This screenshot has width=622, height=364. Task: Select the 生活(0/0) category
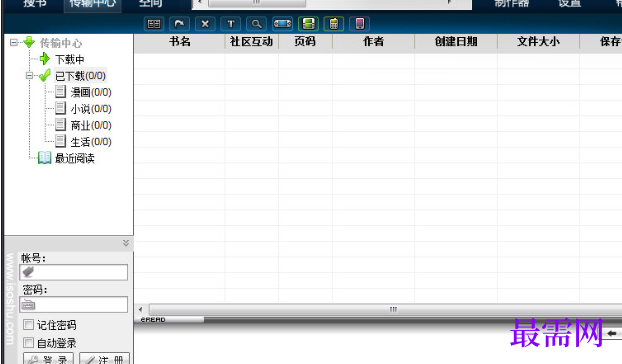click(91, 142)
